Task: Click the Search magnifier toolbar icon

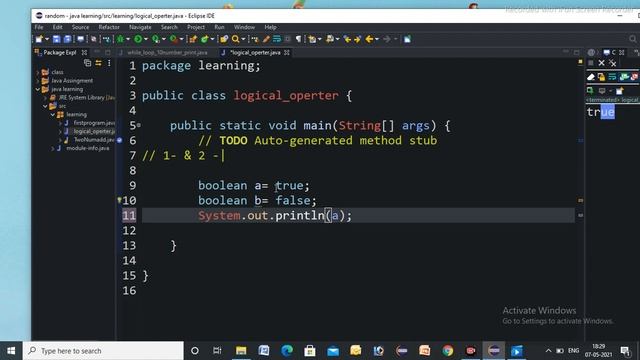Action: click(x=236, y=39)
